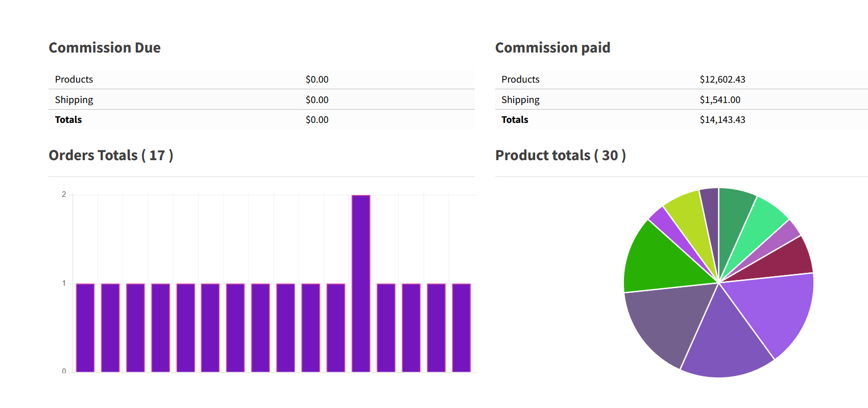Click the tallest bar in Orders Totals chart
Viewport: 868px width, 408px height.
[361, 283]
